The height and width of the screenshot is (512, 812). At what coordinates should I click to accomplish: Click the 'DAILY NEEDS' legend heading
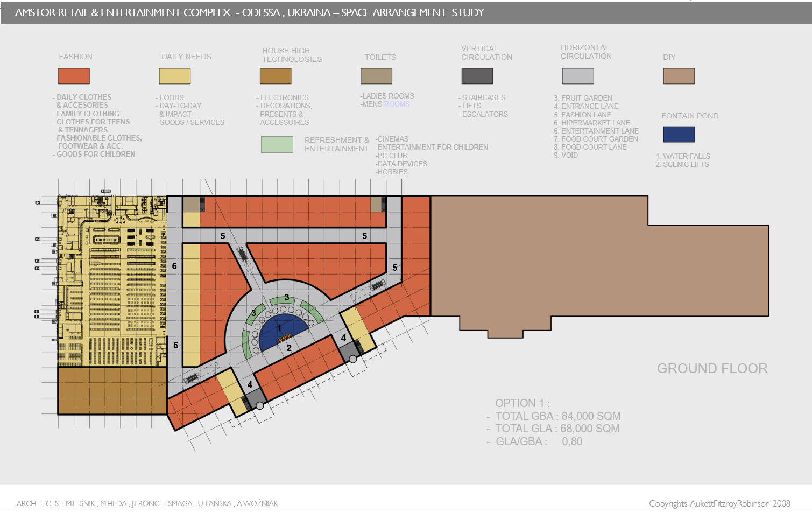186,57
